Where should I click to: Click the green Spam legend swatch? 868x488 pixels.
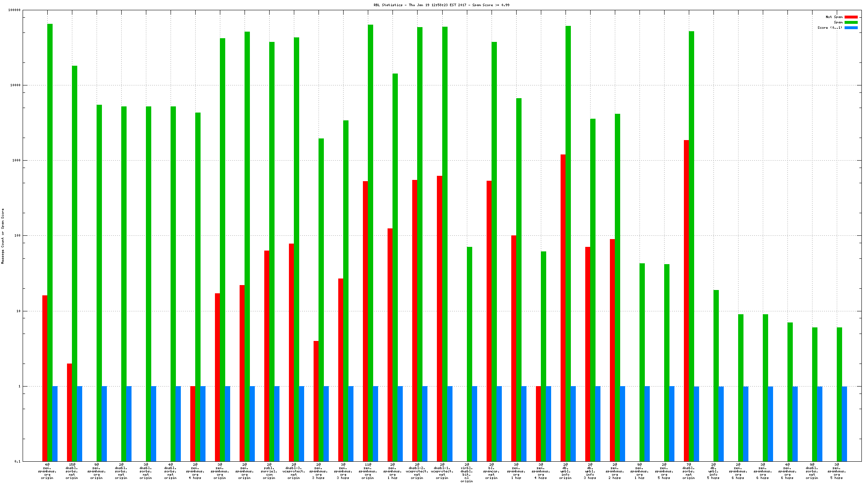(x=851, y=23)
